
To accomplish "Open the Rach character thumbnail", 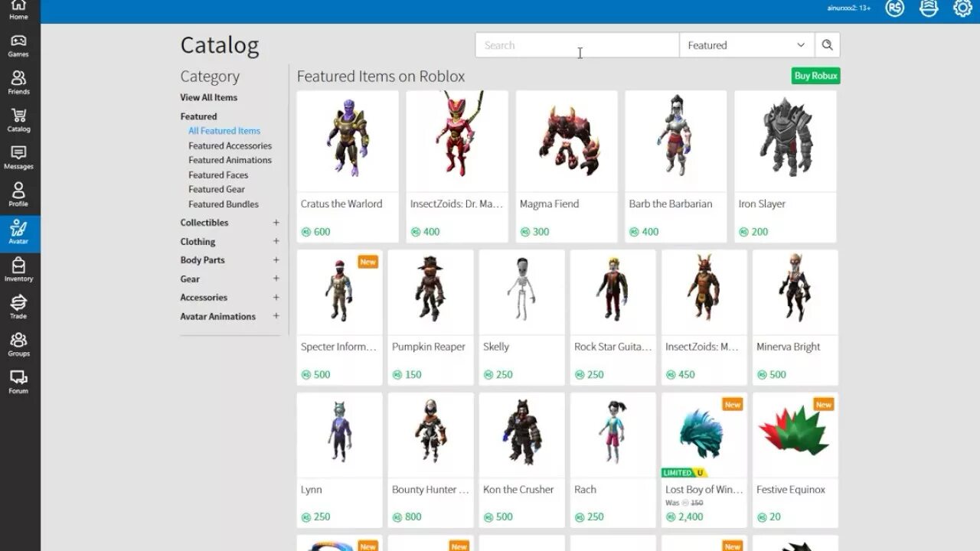I will (612, 435).
